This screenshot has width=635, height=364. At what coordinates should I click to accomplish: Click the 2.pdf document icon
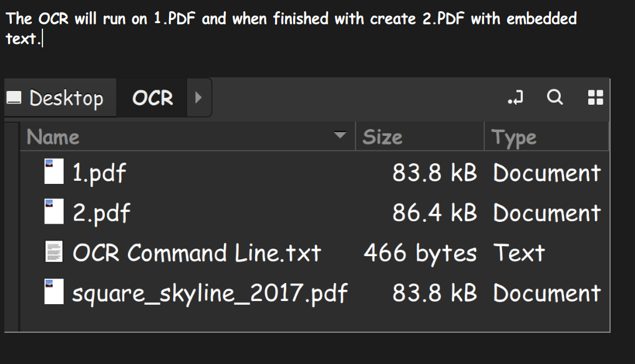pos(54,212)
